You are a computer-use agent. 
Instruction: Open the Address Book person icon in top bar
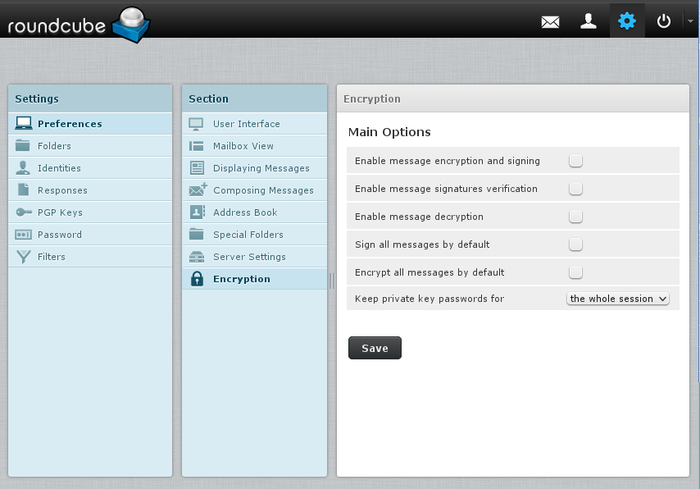[588, 21]
